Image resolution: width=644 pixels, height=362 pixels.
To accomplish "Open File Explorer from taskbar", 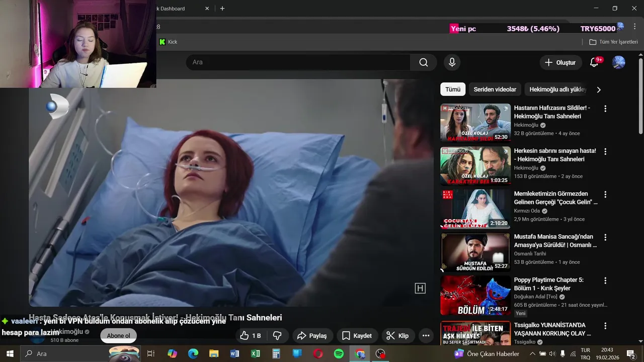I will (214, 353).
